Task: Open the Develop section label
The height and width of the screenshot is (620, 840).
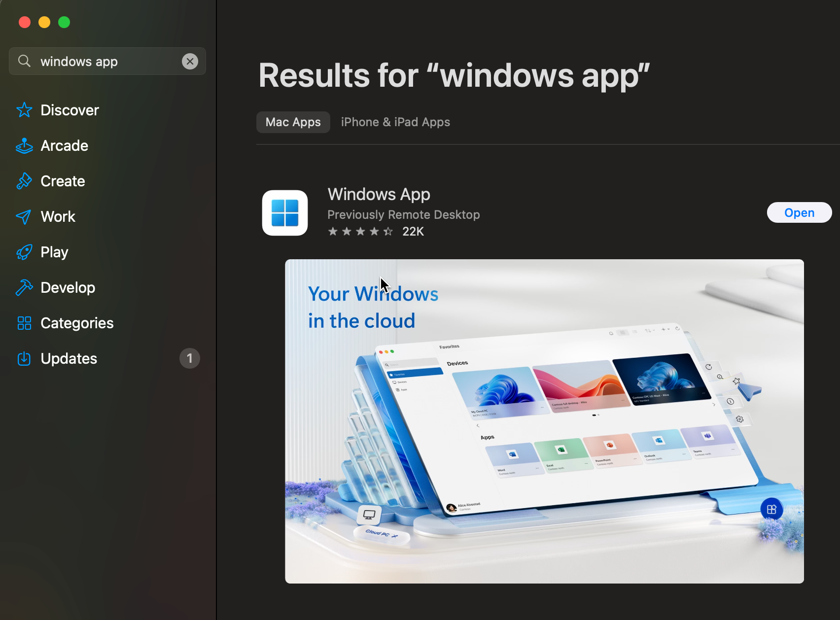Action: pos(68,287)
